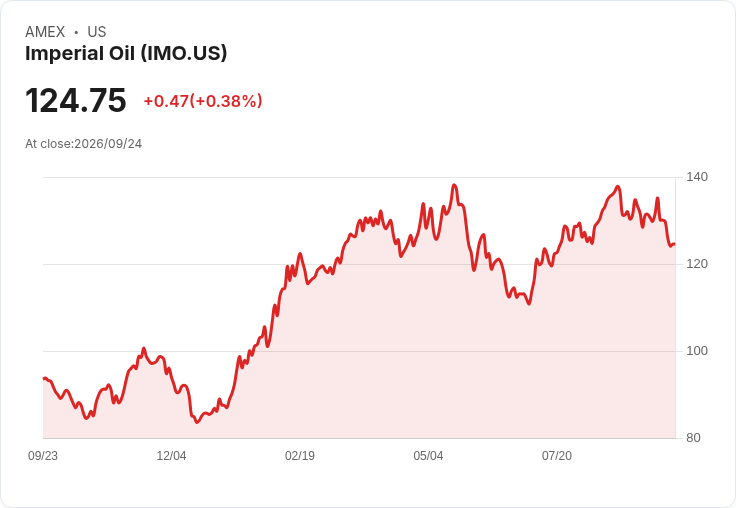736x508 pixels.
Task: Click the 05/04 x-axis date label
Action: coord(428,456)
